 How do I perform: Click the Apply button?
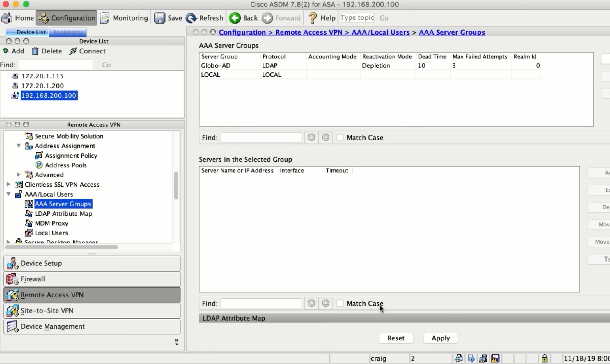coord(441,338)
